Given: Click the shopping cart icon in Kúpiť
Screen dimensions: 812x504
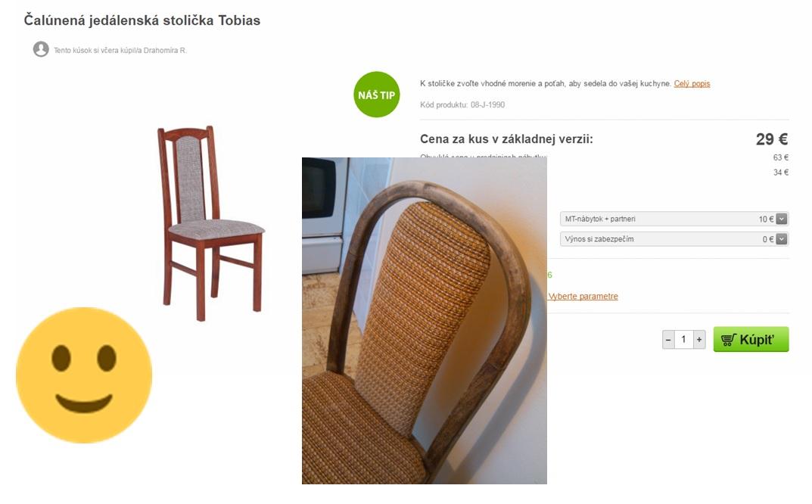Looking at the screenshot, I should (x=729, y=340).
